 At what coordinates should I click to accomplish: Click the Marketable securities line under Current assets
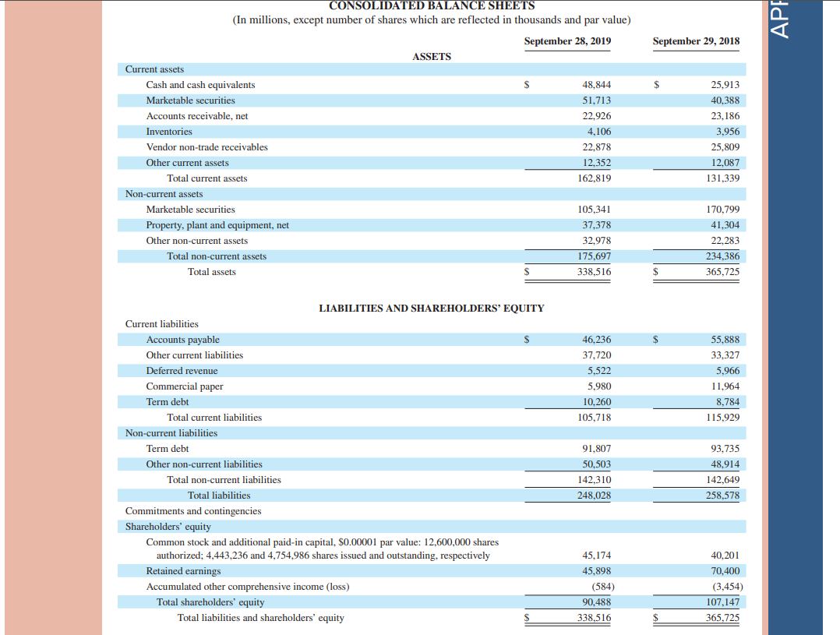[186, 100]
